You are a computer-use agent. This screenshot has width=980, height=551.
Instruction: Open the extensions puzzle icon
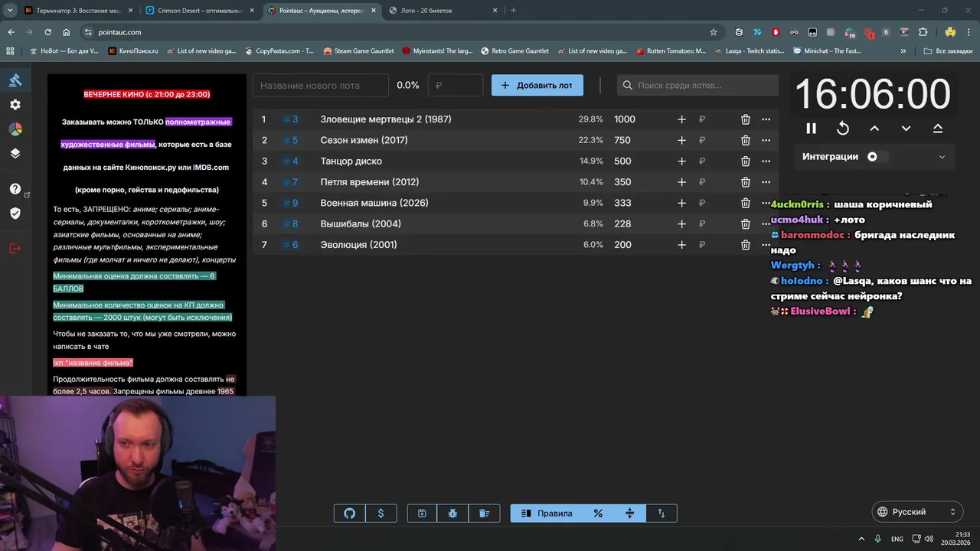click(923, 32)
